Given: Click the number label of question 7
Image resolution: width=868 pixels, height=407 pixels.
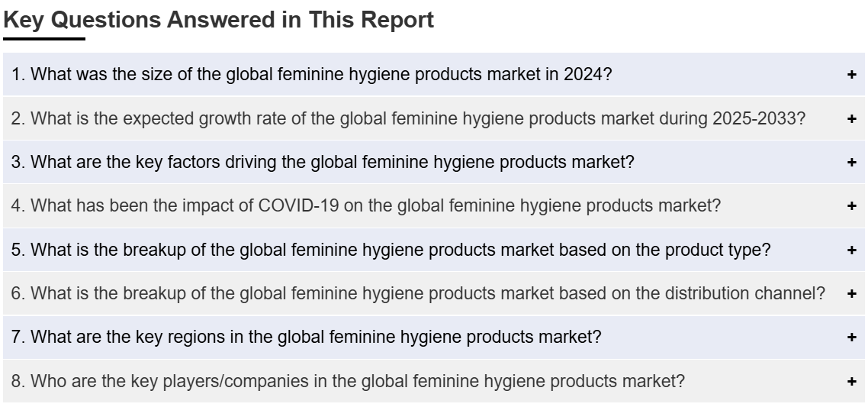Looking at the screenshot, I should coord(18,338).
